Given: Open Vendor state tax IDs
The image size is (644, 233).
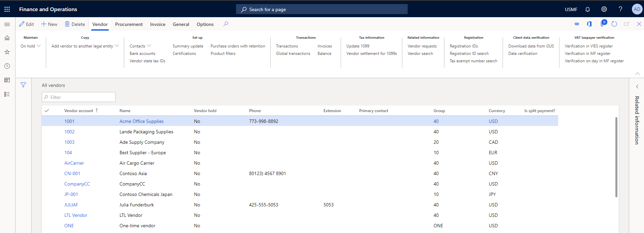Looking at the screenshot, I should [x=147, y=61].
